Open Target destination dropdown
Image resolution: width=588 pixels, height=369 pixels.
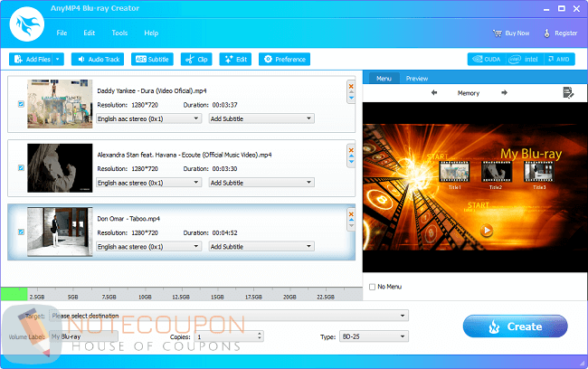pyautogui.click(x=229, y=316)
